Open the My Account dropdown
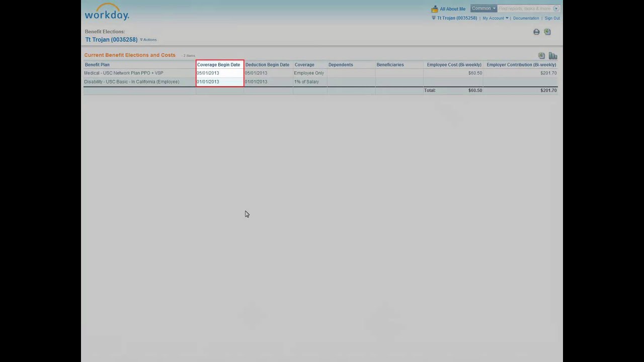Viewport: 644px width, 362px height. [495, 18]
